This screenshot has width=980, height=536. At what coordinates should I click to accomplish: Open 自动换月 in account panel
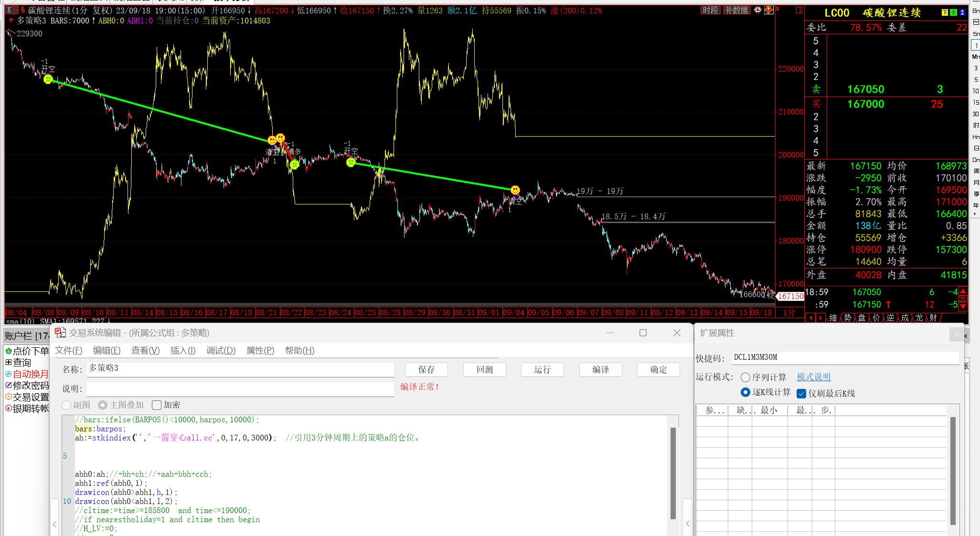[27, 374]
